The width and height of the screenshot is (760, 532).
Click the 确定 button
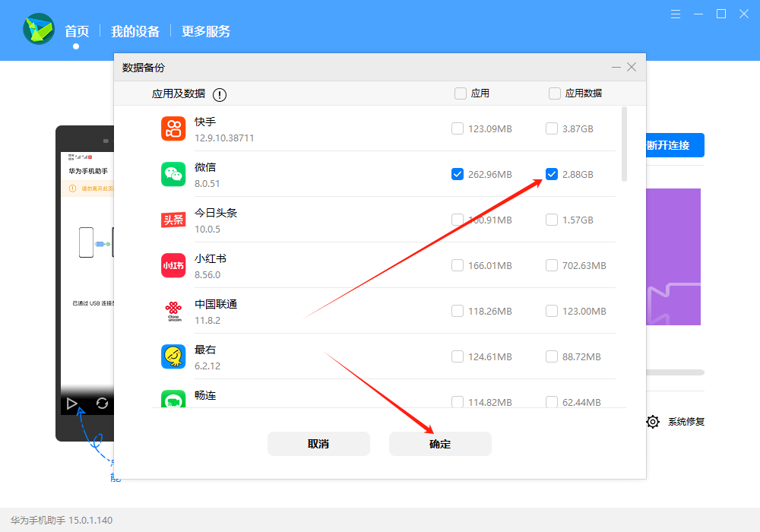click(440, 444)
